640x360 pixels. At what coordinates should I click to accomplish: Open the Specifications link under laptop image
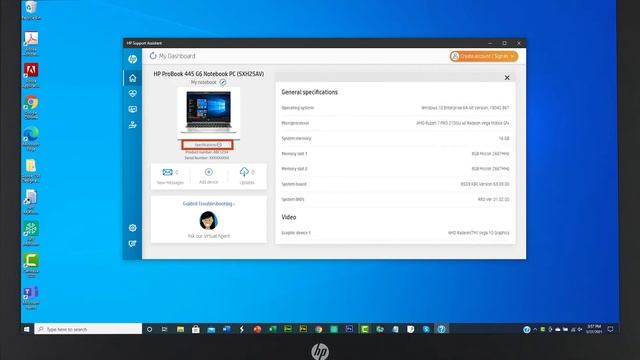(208, 145)
